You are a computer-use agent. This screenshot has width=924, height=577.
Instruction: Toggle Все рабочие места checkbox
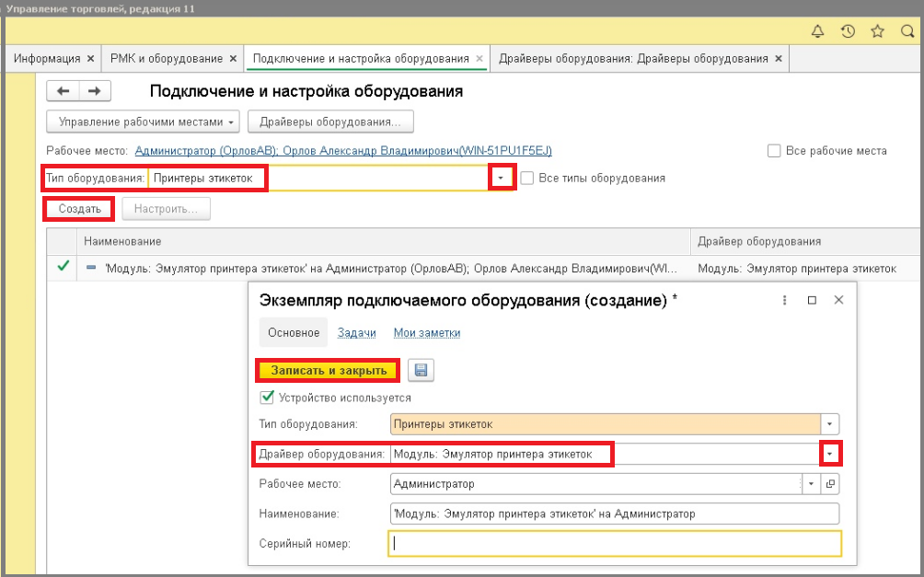[774, 151]
